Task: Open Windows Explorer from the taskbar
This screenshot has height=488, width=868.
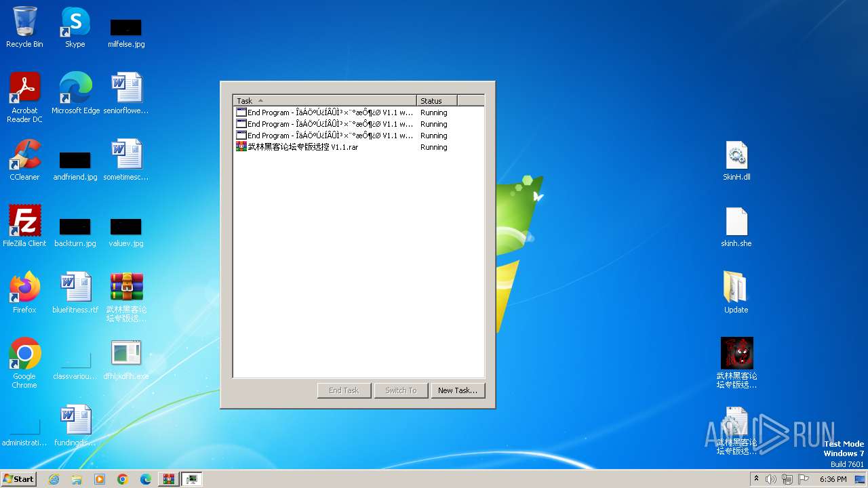Action: (77, 479)
